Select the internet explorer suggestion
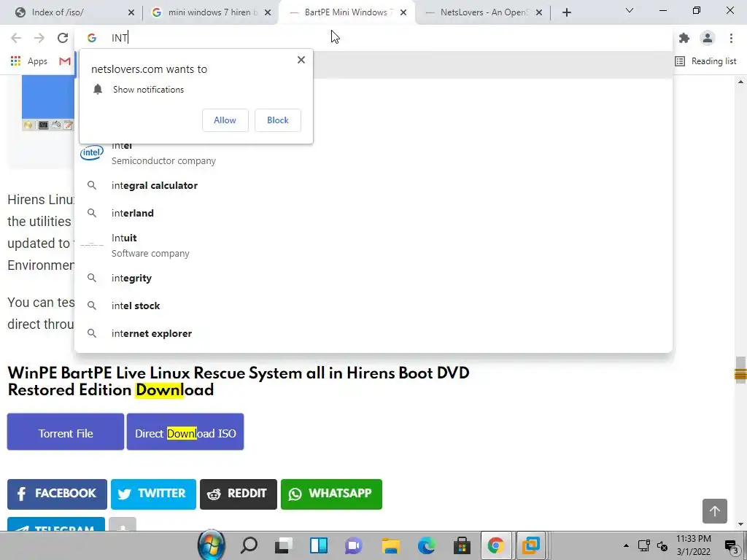Viewport: 747px width, 560px height. click(373, 333)
